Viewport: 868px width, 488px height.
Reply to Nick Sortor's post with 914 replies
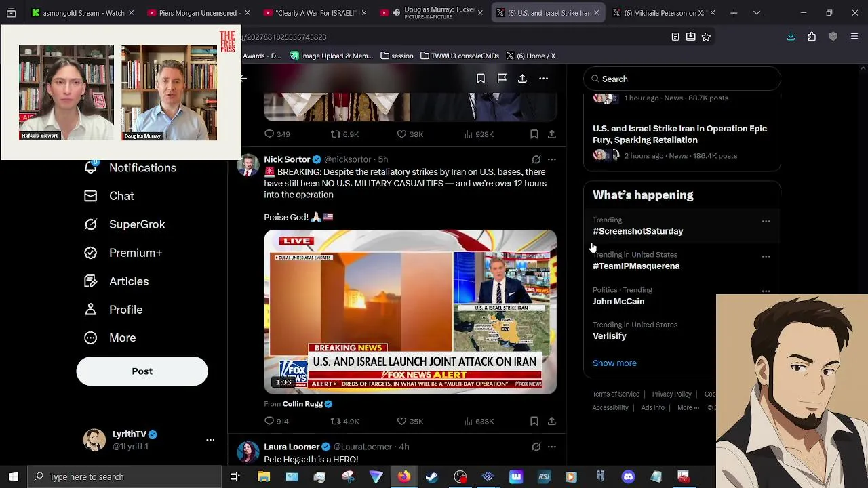point(277,422)
